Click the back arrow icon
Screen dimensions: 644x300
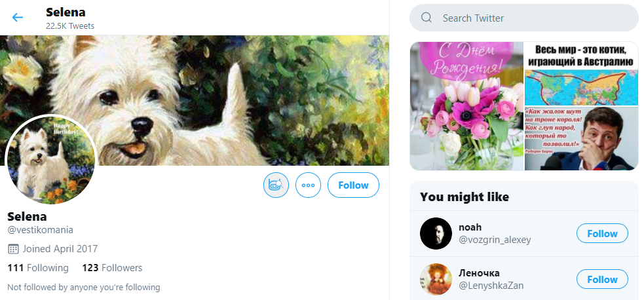coord(18,18)
